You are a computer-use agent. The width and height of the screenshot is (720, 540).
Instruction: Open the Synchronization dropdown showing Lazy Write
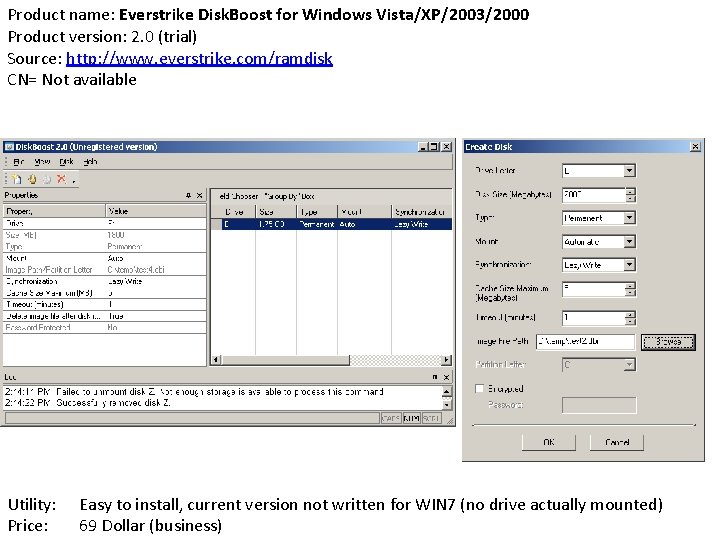630,265
